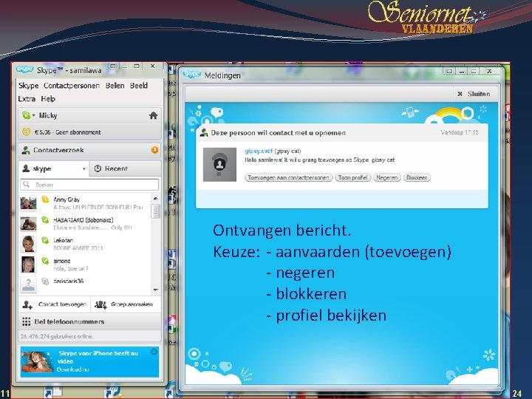Click the online status icon beside HABARIAKO
The width and height of the screenshot is (532, 399).
(x=45, y=220)
